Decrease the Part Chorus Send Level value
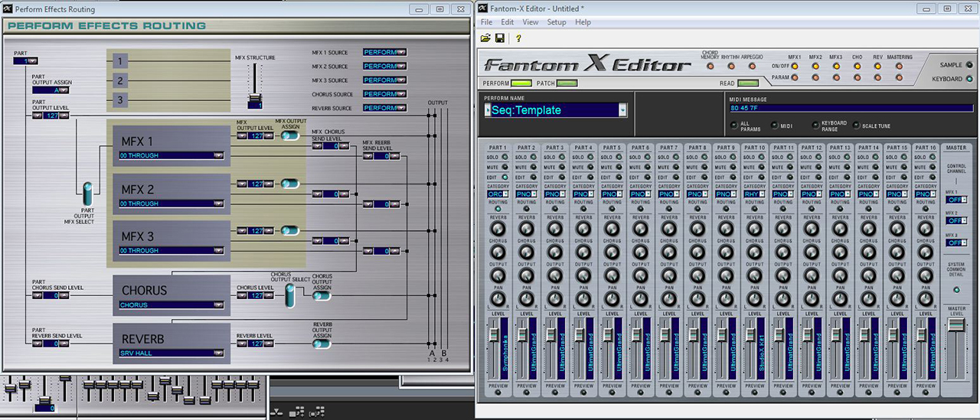The width and height of the screenshot is (980, 420). (x=38, y=295)
